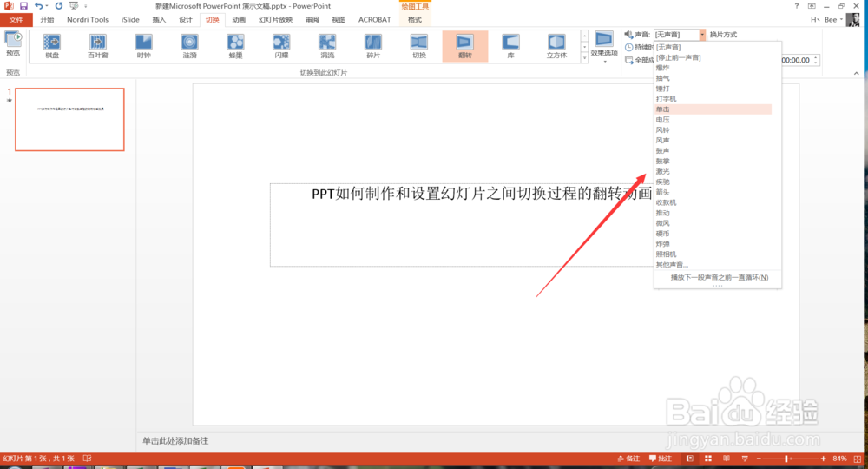The width and height of the screenshot is (868, 469).
Task: Select the 涡流 transition effect
Action: 327,46
